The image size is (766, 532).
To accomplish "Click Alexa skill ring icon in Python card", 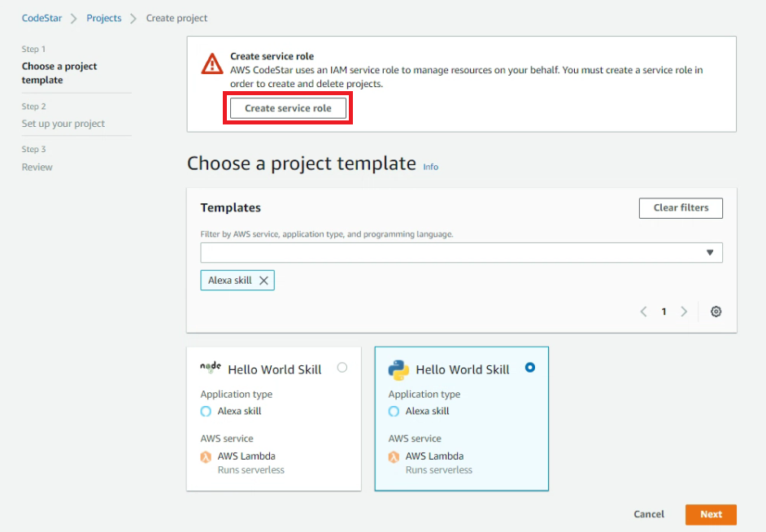I will point(394,412).
